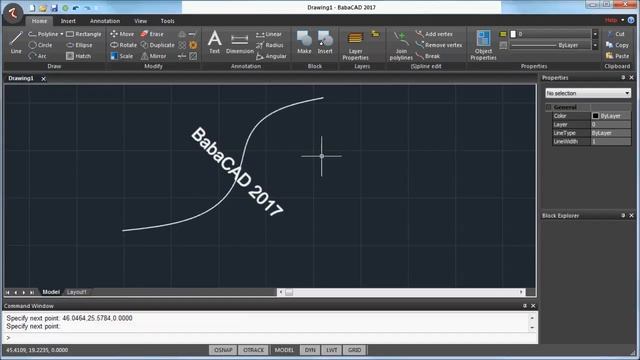Toggle OSNAP in the status bar
Viewport: 640px width, 360px height.
tap(223, 350)
